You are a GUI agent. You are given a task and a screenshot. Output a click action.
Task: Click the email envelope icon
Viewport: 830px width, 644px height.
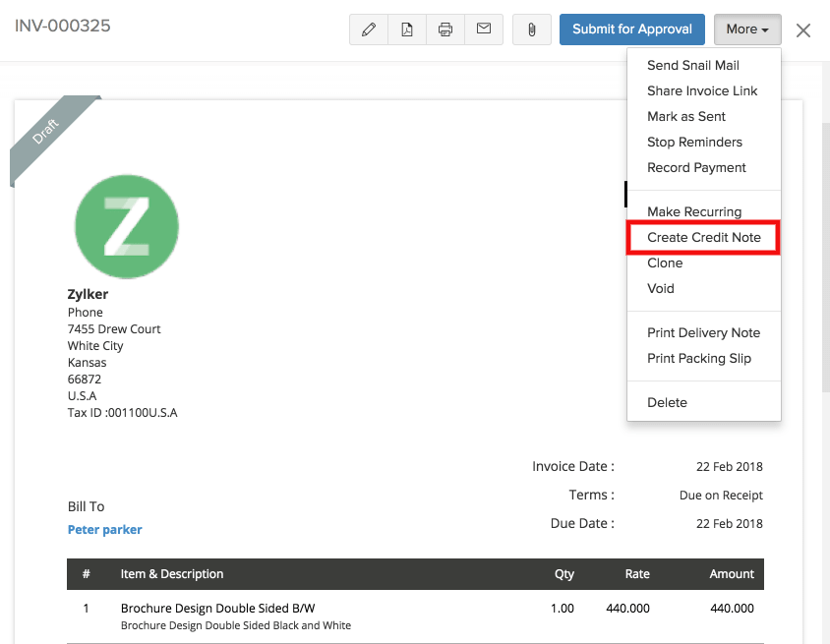pyautogui.click(x=484, y=29)
